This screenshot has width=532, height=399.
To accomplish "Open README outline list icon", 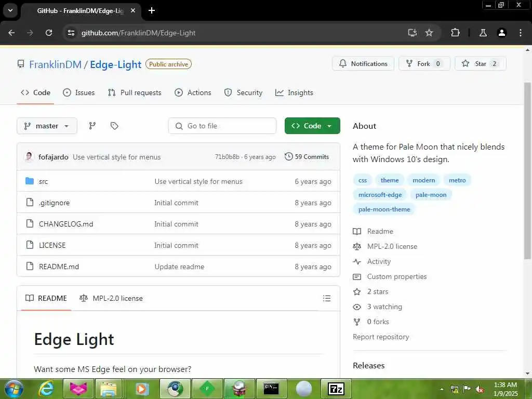I will pyautogui.click(x=327, y=298).
